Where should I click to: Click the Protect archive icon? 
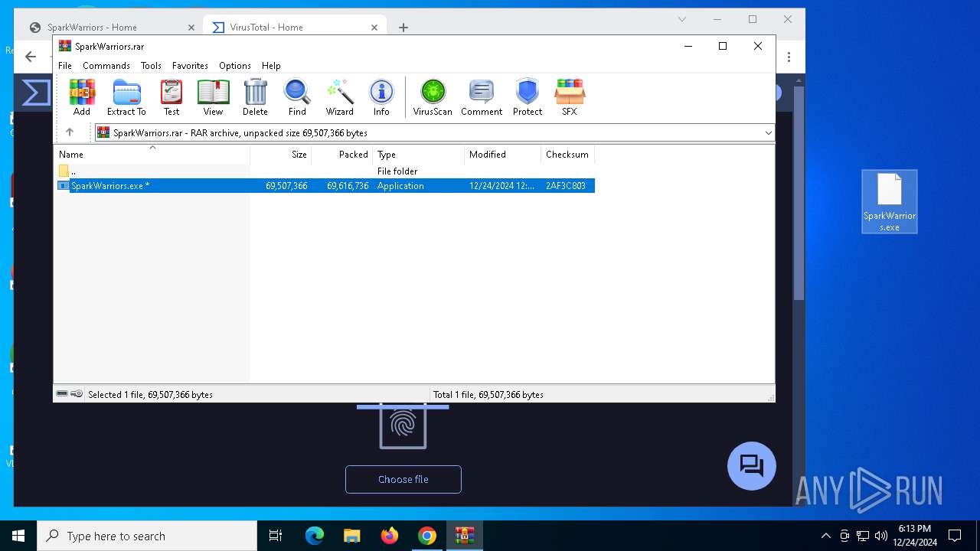point(528,97)
